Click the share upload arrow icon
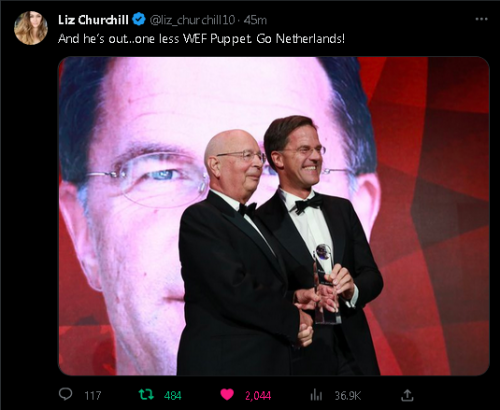This screenshot has width=500, height=410. [x=407, y=395]
